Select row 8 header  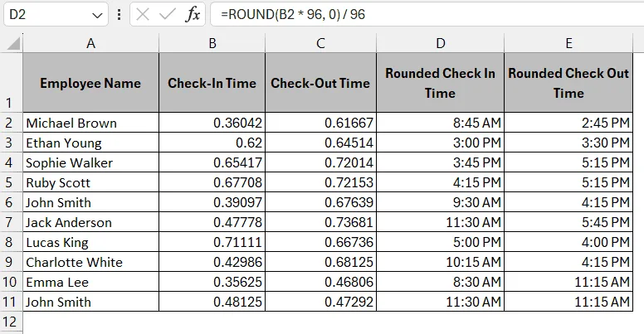(x=11, y=242)
